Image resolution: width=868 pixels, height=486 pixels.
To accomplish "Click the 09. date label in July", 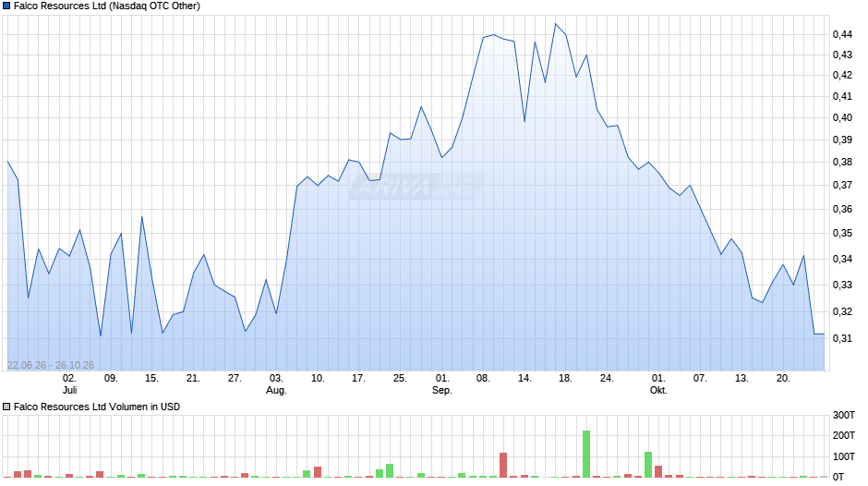I will tap(111, 379).
